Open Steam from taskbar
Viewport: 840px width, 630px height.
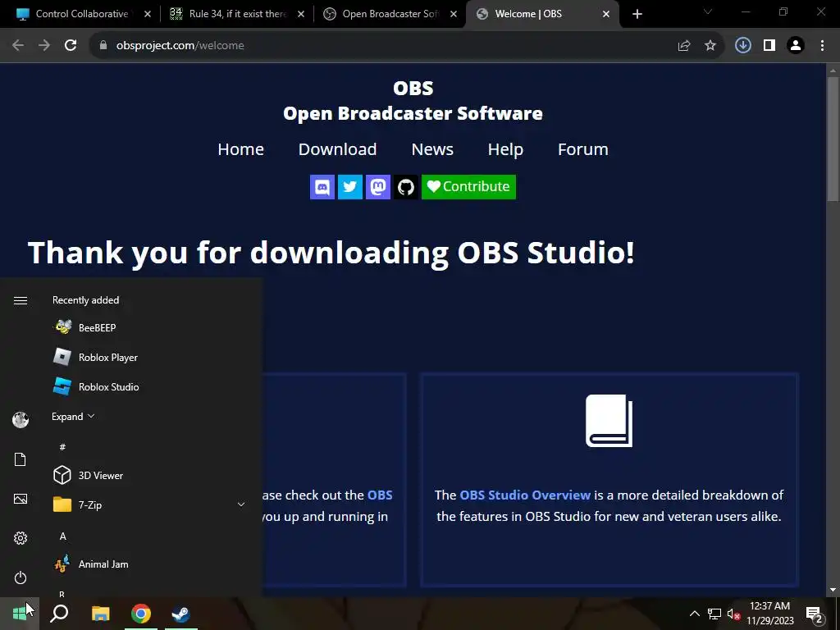coord(181,614)
